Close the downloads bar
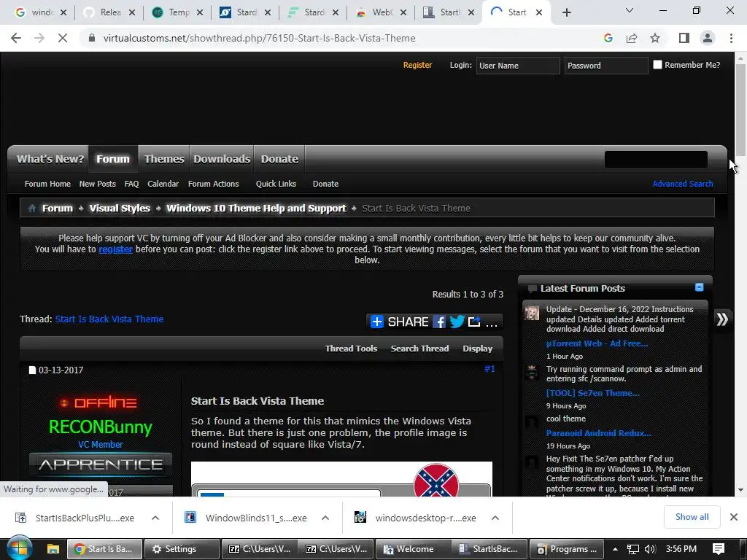The width and height of the screenshot is (747, 560). pyautogui.click(x=734, y=517)
